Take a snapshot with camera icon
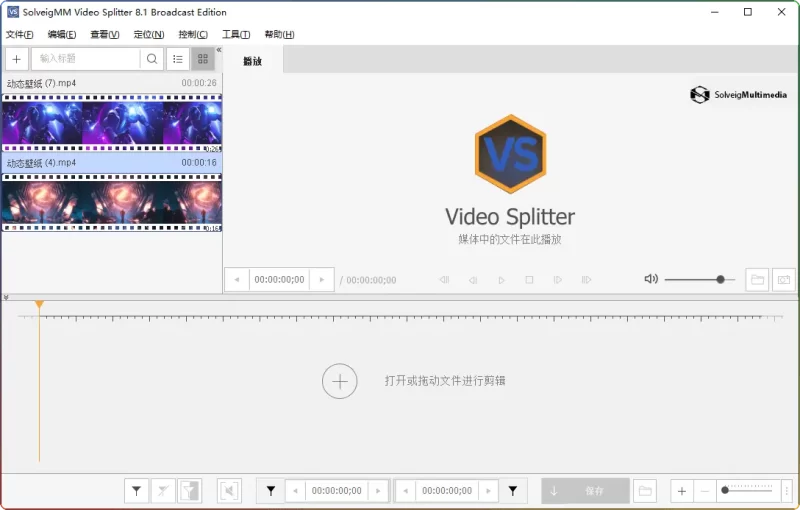Image resolution: width=800 pixels, height=510 pixels. 784,279
